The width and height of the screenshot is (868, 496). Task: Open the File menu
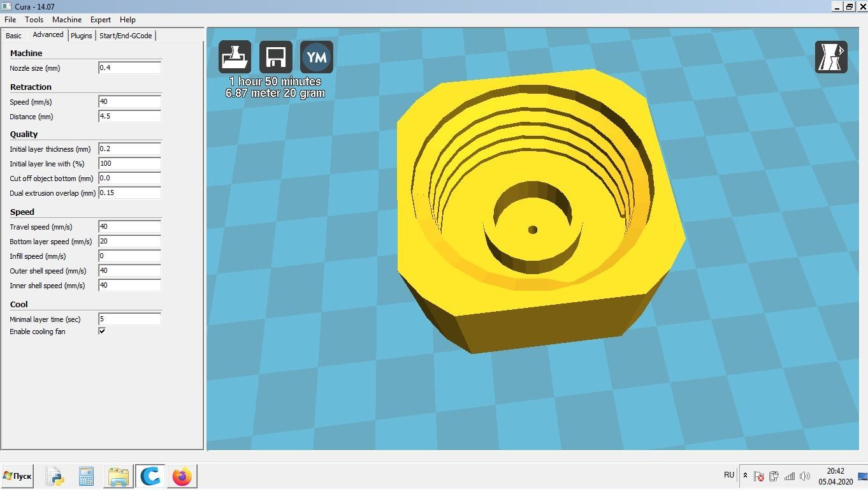[x=10, y=20]
